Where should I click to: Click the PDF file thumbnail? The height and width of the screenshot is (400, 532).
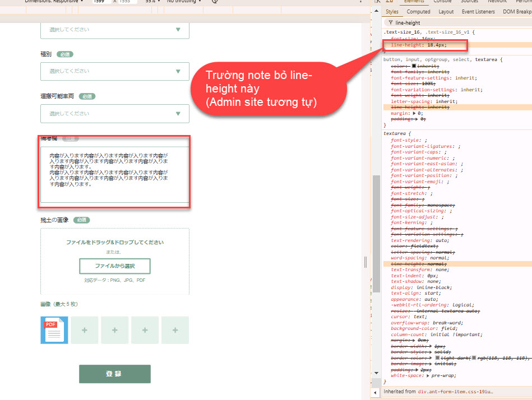[54, 330]
